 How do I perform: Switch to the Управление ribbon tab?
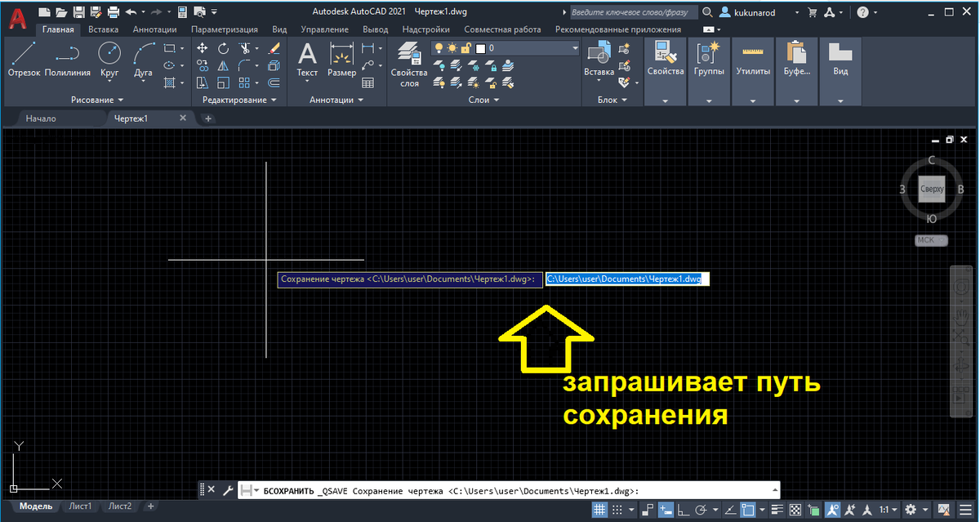pyautogui.click(x=324, y=29)
